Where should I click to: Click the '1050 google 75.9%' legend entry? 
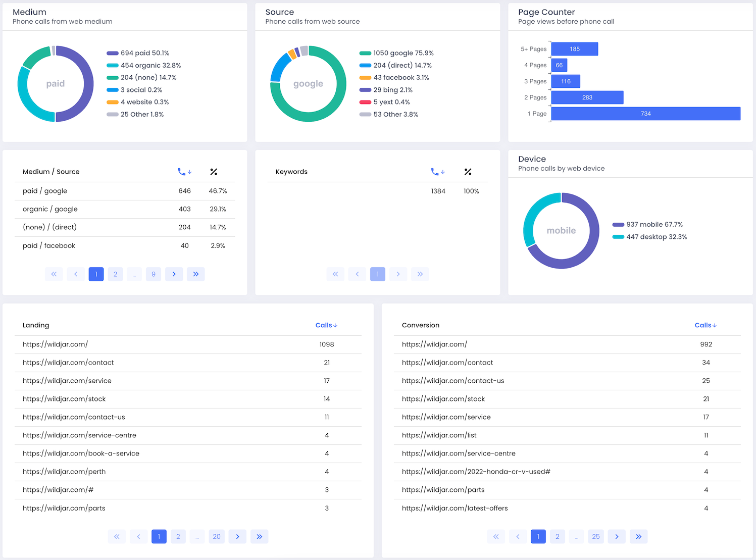[x=396, y=53]
